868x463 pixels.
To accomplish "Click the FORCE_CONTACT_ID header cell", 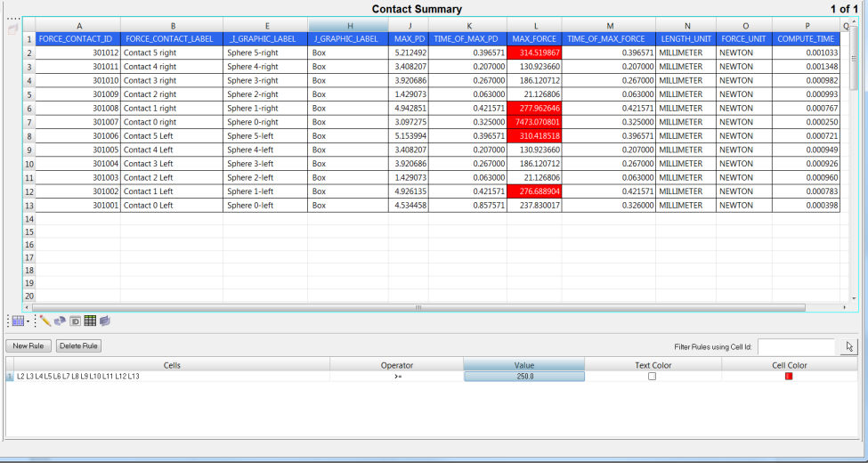I will tap(78, 39).
